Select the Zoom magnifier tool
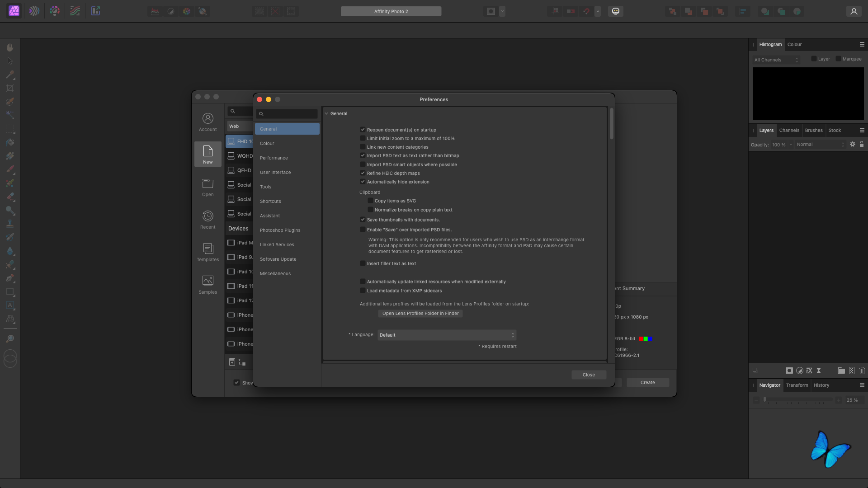Screen dimensions: 868x488 [x=10, y=338]
